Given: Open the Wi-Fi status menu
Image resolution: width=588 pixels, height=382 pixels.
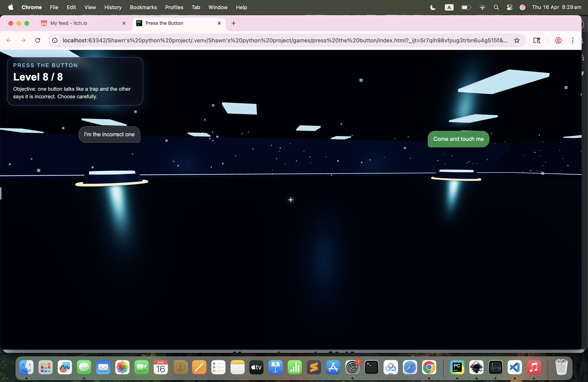Looking at the screenshot, I should (x=482, y=7).
